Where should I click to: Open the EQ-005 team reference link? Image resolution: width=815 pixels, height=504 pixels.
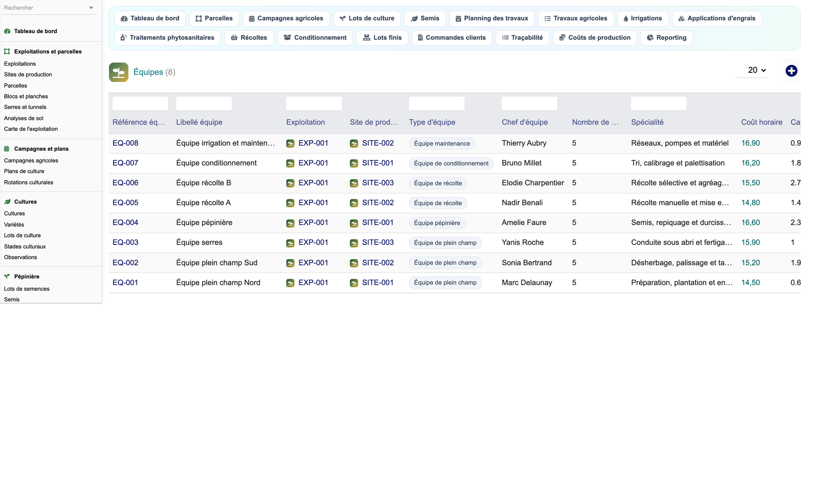(125, 203)
